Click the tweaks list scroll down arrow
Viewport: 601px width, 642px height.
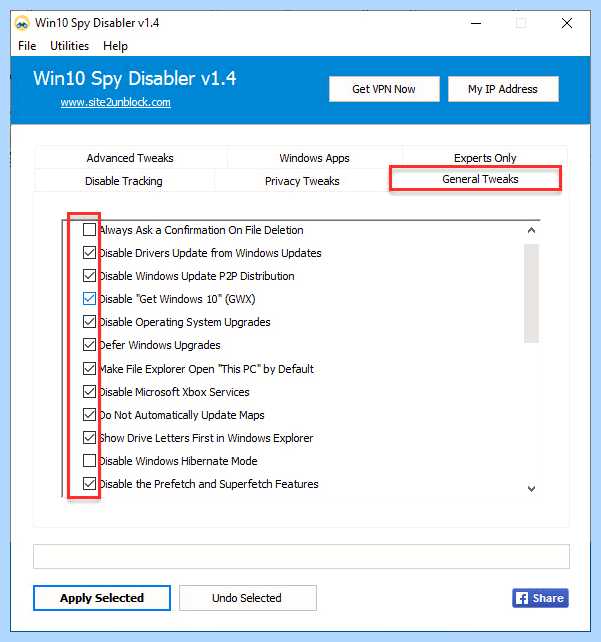click(x=531, y=488)
